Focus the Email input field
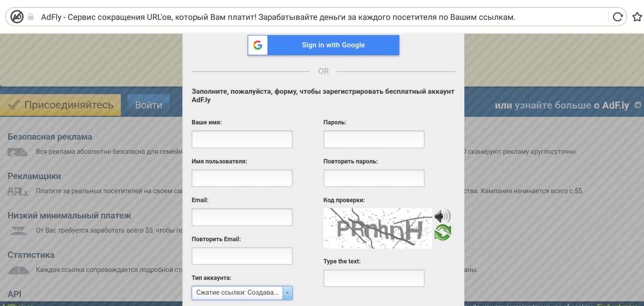 pos(242,217)
